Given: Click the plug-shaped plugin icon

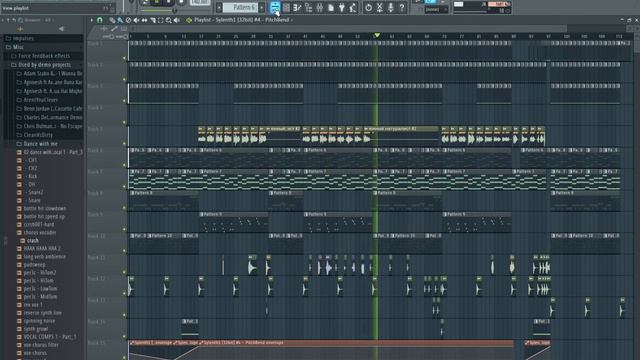Looking at the screenshot, I should click(x=342, y=7).
